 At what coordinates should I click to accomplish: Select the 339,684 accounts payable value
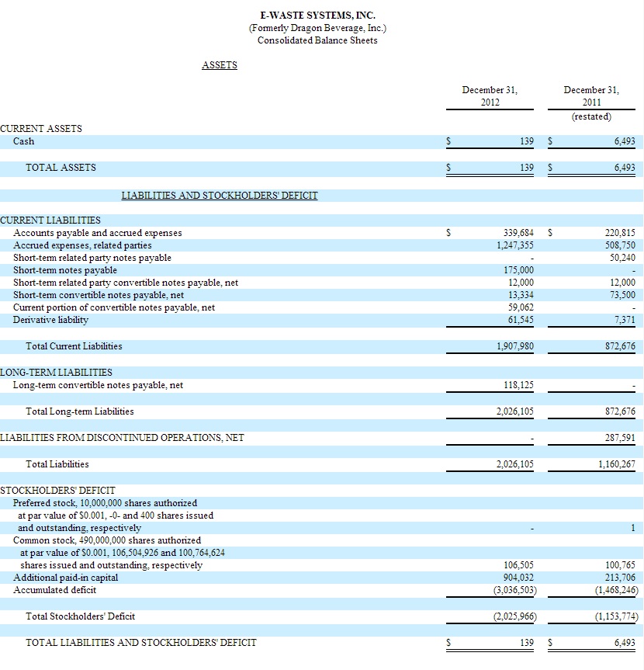coord(518,233)
